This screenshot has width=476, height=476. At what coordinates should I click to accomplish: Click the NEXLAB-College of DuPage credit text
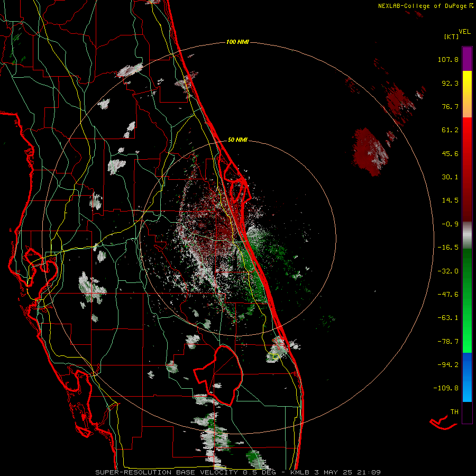coord(425,6)
